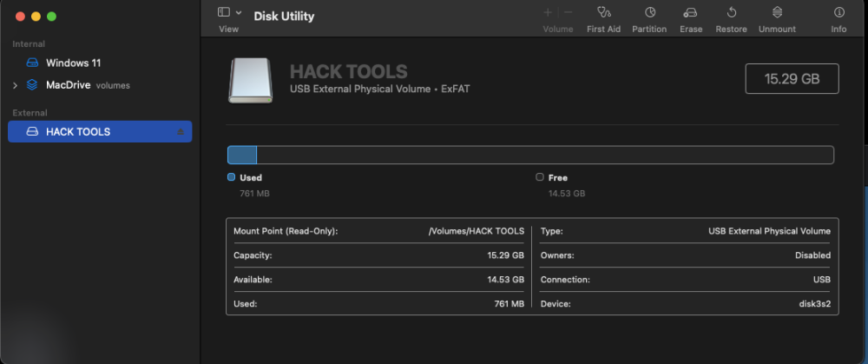Image resolution: width=868 pixels, height=364 pixels.
Task: Click the blue Used legend swatch
Action: tap(232, 177)
